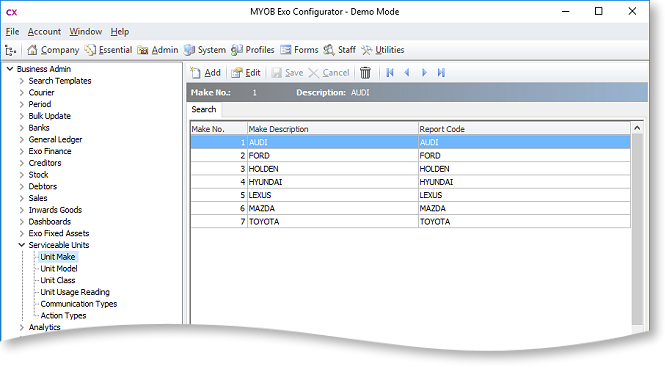Image resolution: width=665 pixels, height=369 pixels.
Task: Open the Account menu
Action: (x=44, y=32)
